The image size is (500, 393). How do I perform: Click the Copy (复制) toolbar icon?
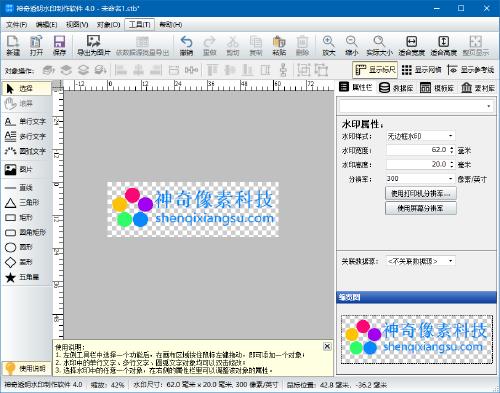coord(256,45)
